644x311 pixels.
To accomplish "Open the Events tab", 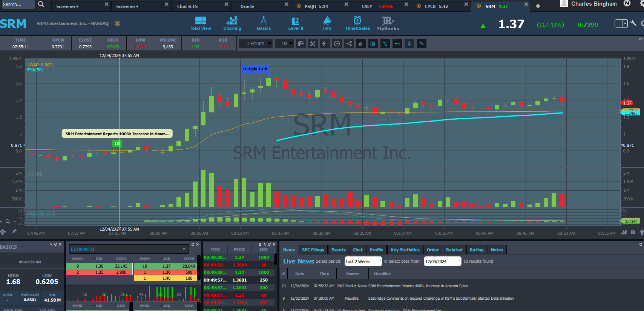I will pos(338,250).
